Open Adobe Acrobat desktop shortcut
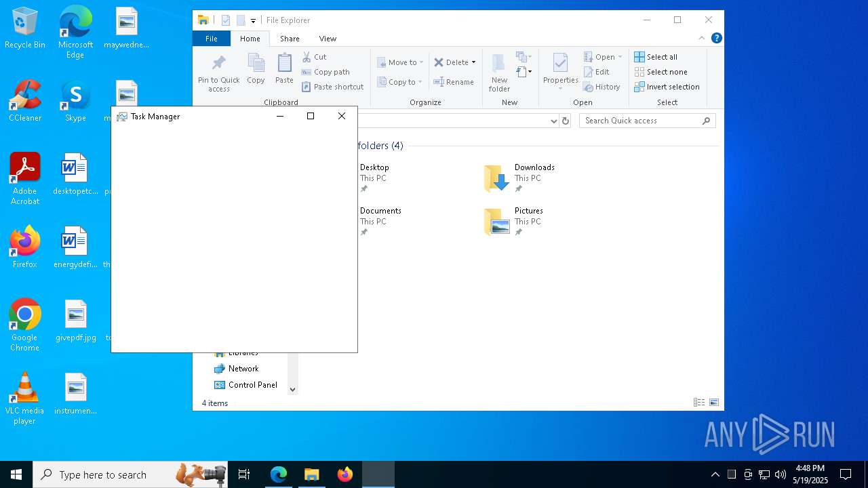Image resolution: width=868 pixels, height=488 pixels. 25,179
